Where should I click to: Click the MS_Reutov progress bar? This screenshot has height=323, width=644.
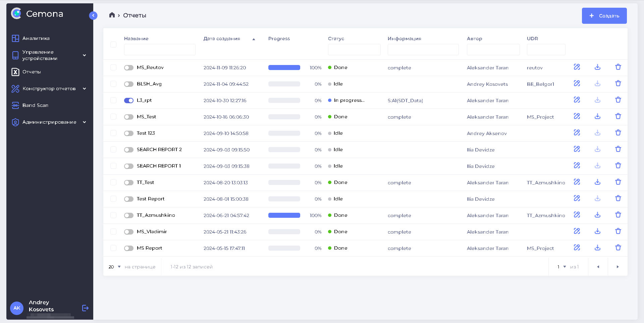tap(284, 68)
